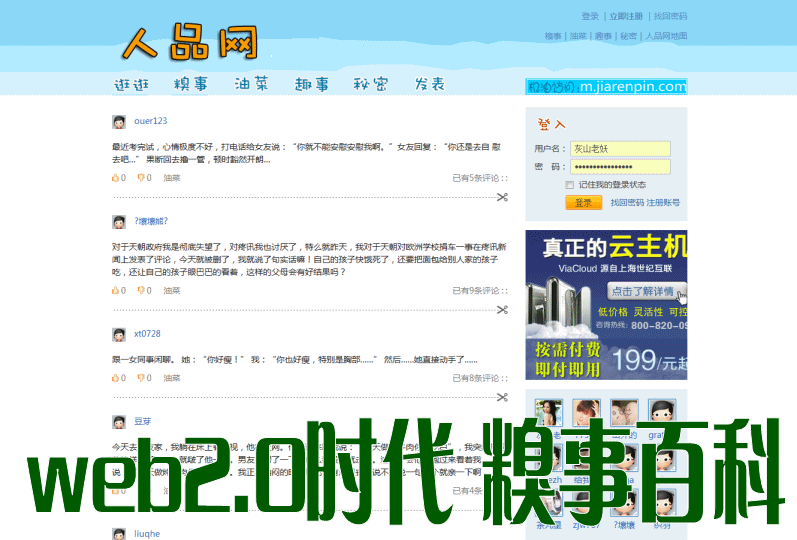Click 油菜 tag under ?壞壞熊? post
Screen dimensions: 797x540
pos(172,291)
